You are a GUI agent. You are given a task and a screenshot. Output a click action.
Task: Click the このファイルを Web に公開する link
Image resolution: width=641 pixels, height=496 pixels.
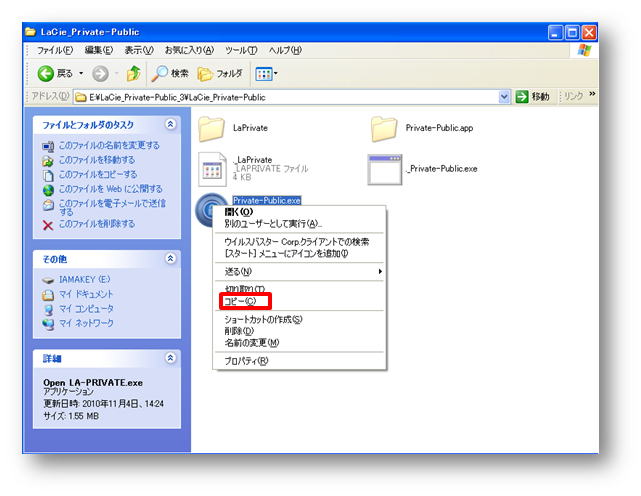click(111, 189)
